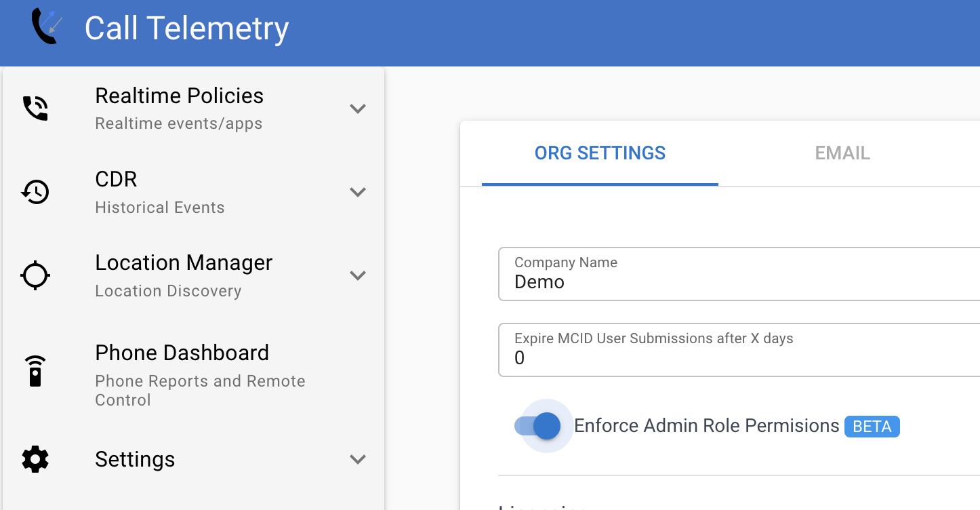Select the Org Settings tab
The image size is (980, 510).
coord(600,153)
